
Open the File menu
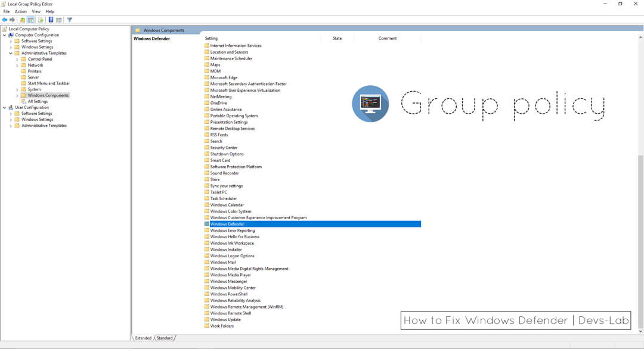[x=7, y=11]
